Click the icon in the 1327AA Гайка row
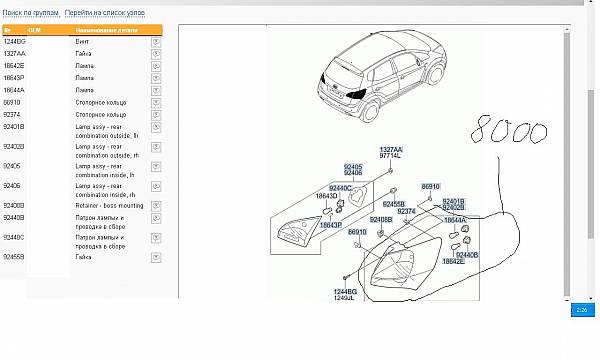The image size is (600, 360). (x=156, y=54)
